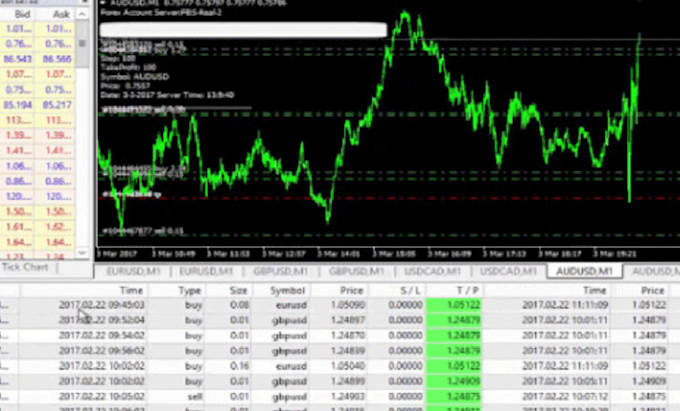Click the order size 0.08 cell
Screen dimensions: 680x411
click(239, 305)
